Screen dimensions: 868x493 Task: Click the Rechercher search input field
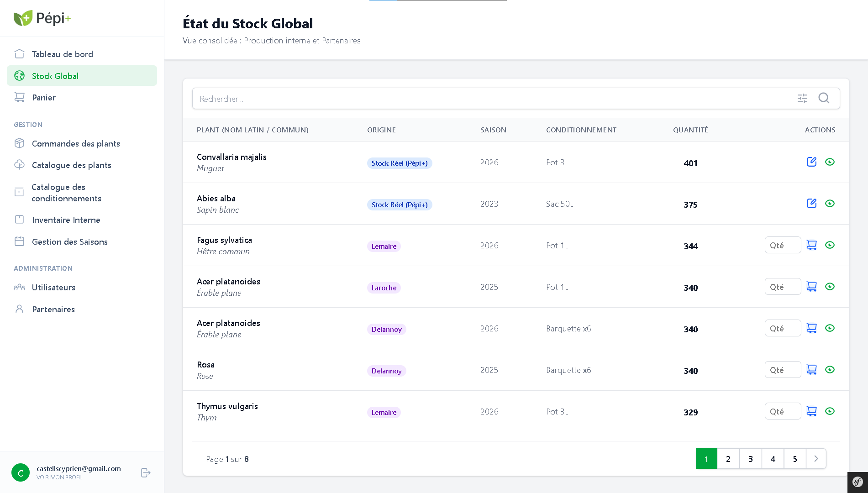(x=411, y=99)
